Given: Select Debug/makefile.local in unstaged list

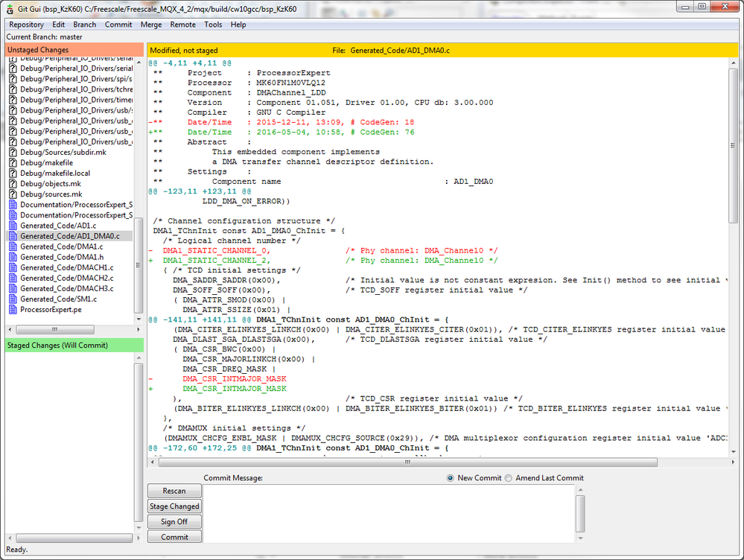Looking at the screenshot, I should click(55, 173).
